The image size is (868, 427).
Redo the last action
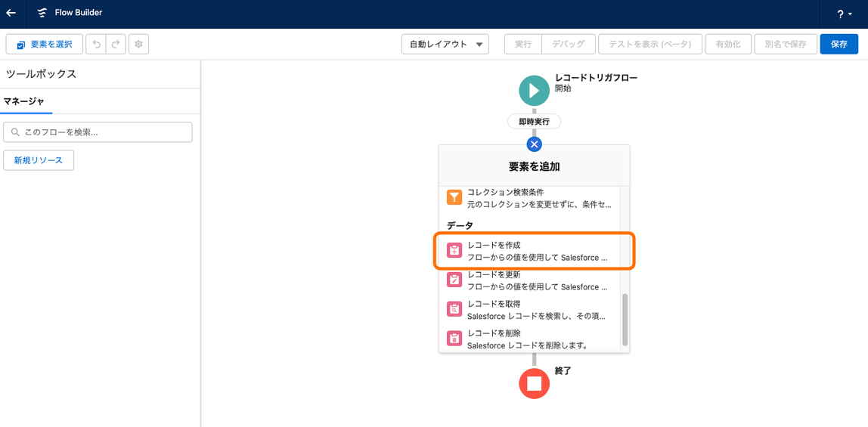coord(116,45)
